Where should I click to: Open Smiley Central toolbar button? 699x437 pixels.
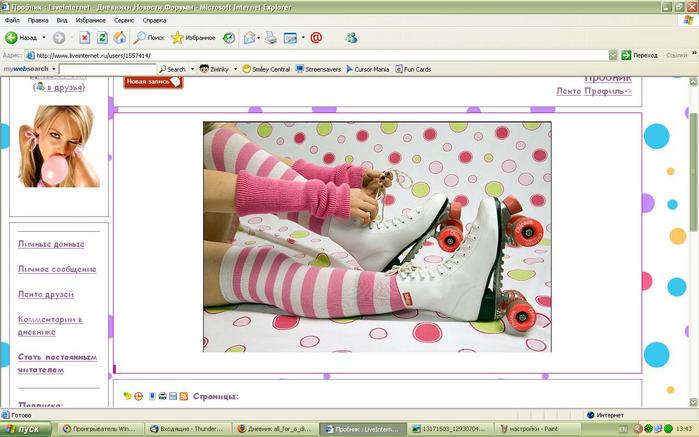[x=266, y=69]
